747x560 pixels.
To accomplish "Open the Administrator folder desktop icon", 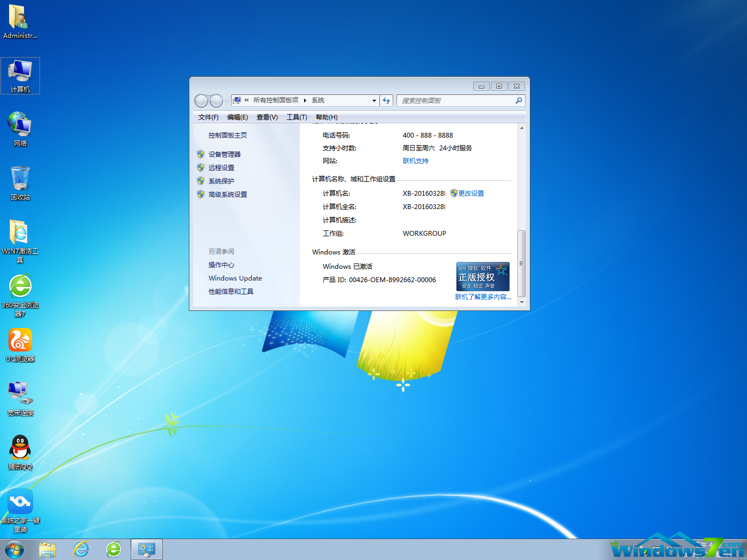I will click(20, 22).
